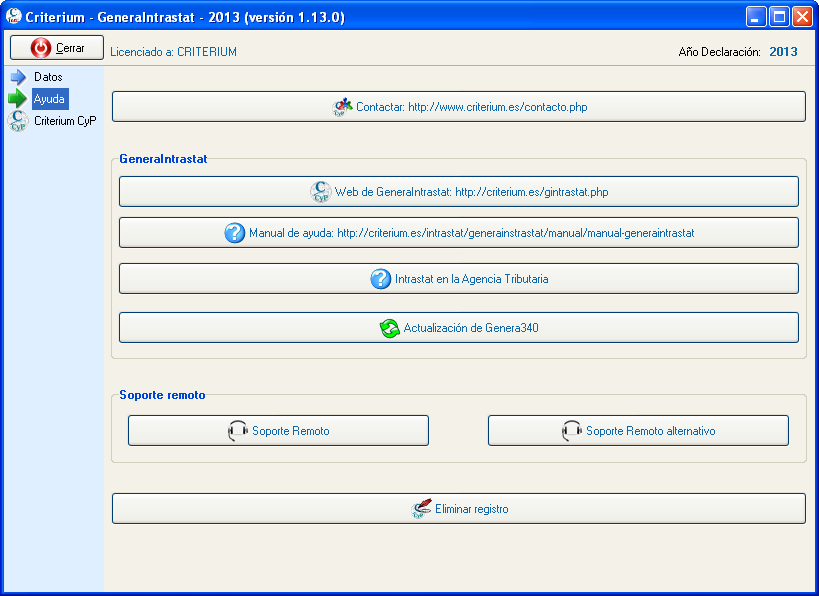Select the Ayuda sidebar item

(x=50, y=99)
